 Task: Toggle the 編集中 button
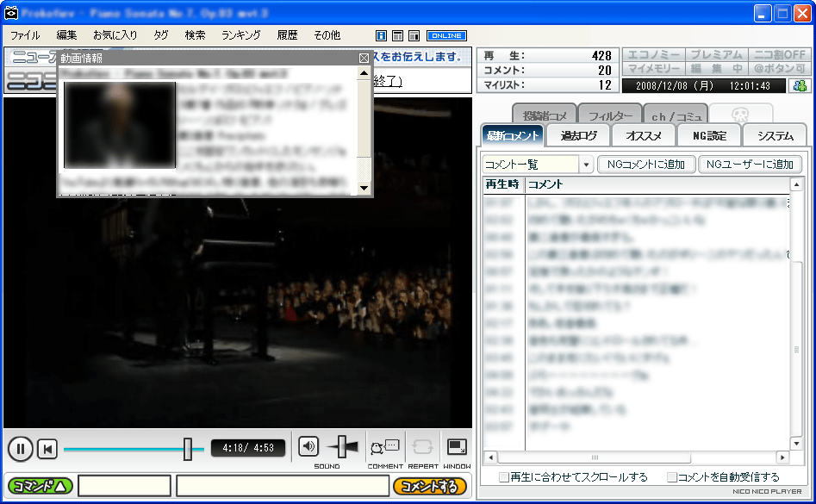tap(717, 68)
